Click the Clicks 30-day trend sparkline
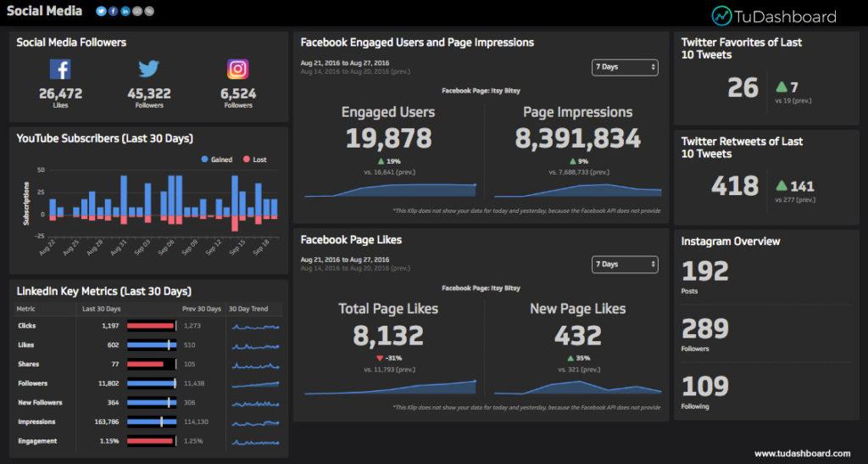868x464 pixels. (x=256, y=326)
